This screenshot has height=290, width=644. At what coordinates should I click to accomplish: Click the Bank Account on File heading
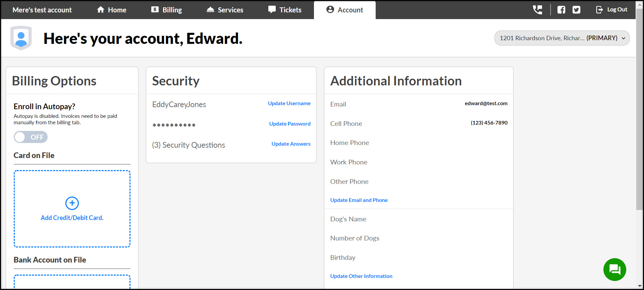pyautogui.click(x=50, y=260)
